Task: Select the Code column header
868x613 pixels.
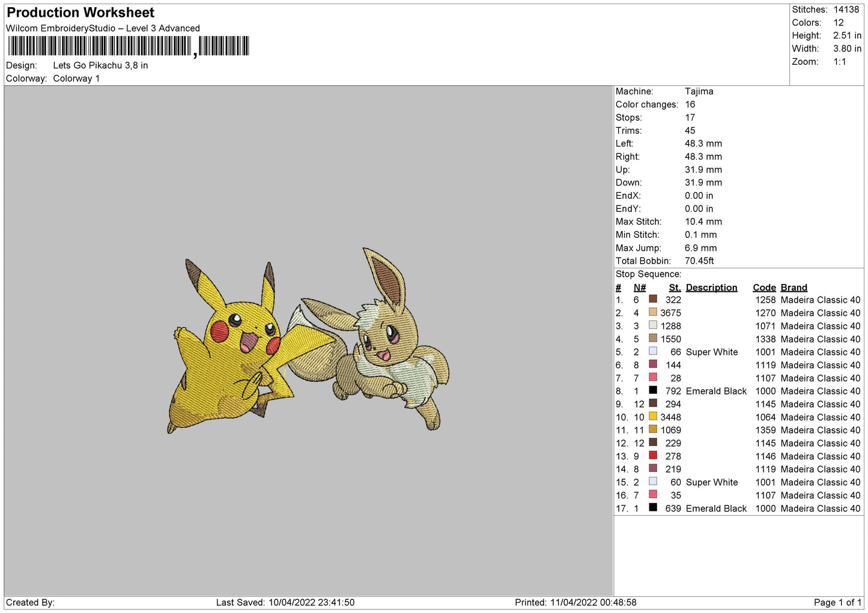Action: click(764, 288)
